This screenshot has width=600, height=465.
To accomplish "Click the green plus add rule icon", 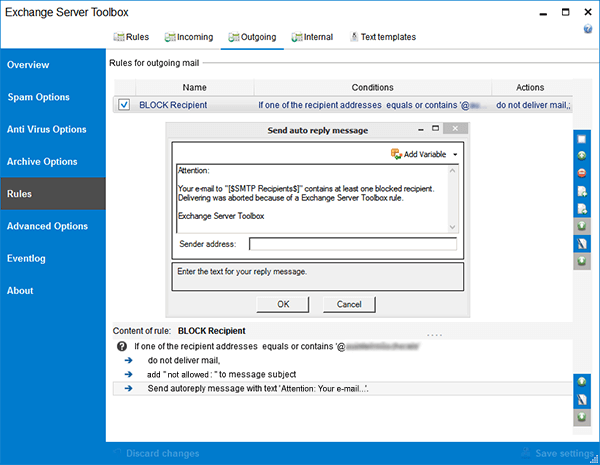I will (x=582, y=155).
